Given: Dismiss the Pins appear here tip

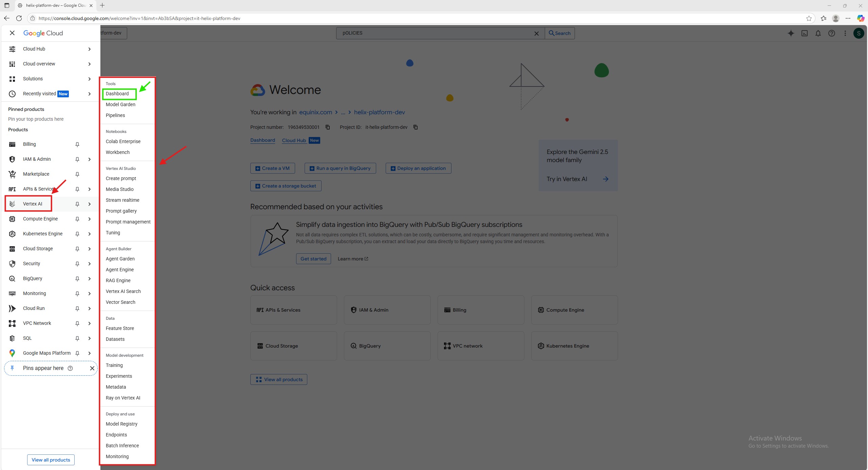Looking at the screenshot, I should pos(92,368).
